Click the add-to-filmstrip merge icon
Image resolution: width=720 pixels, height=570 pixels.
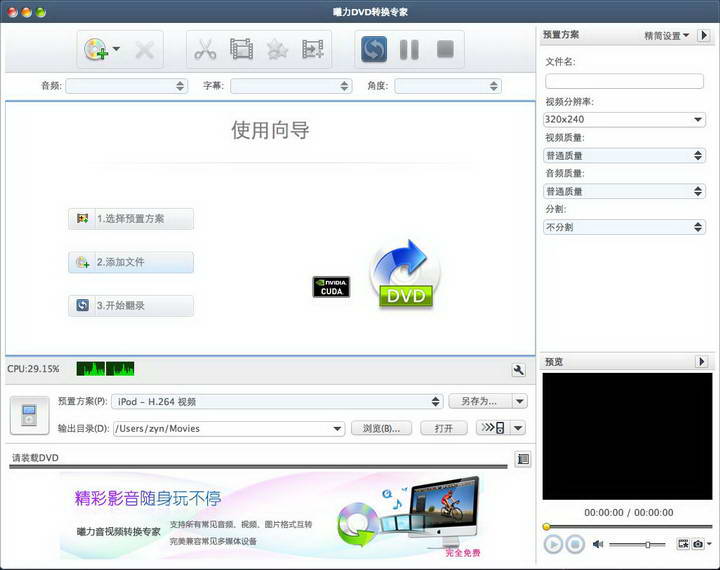(x=313, y=49)
